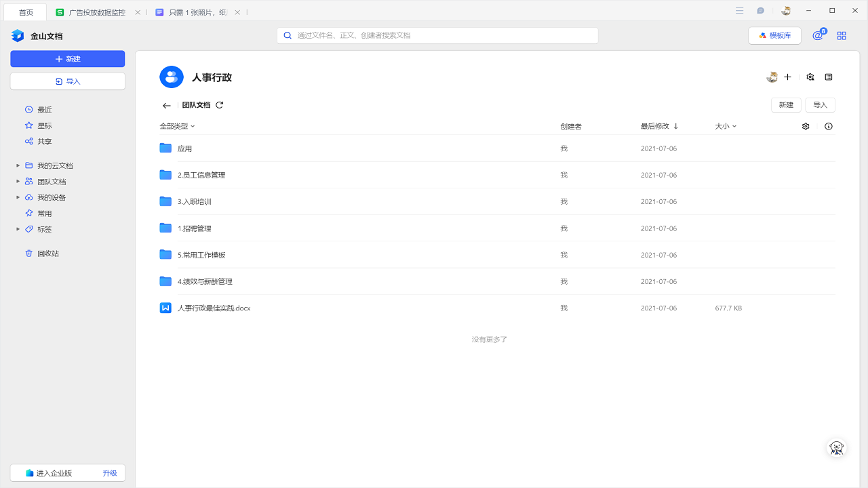Refresh the folder list with the refresh icon
This screenshot has height=488, width=868.
(219, 105)
